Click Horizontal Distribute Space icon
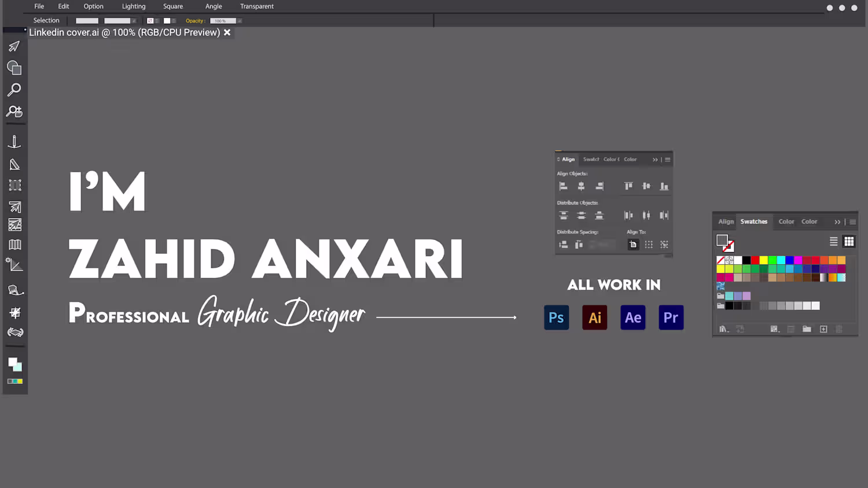This screenshot has width=868, height=488. click(579, 245)
